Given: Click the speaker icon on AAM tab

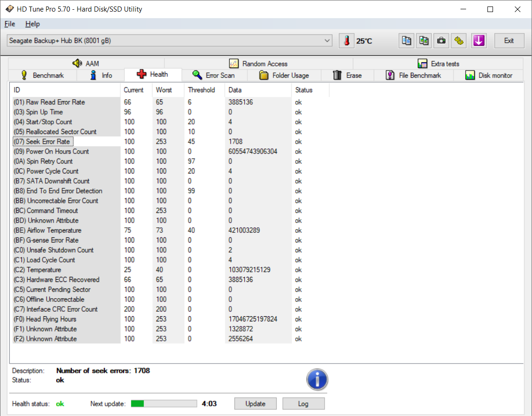Looking at the screenshot, I should [x=77, y=64].
